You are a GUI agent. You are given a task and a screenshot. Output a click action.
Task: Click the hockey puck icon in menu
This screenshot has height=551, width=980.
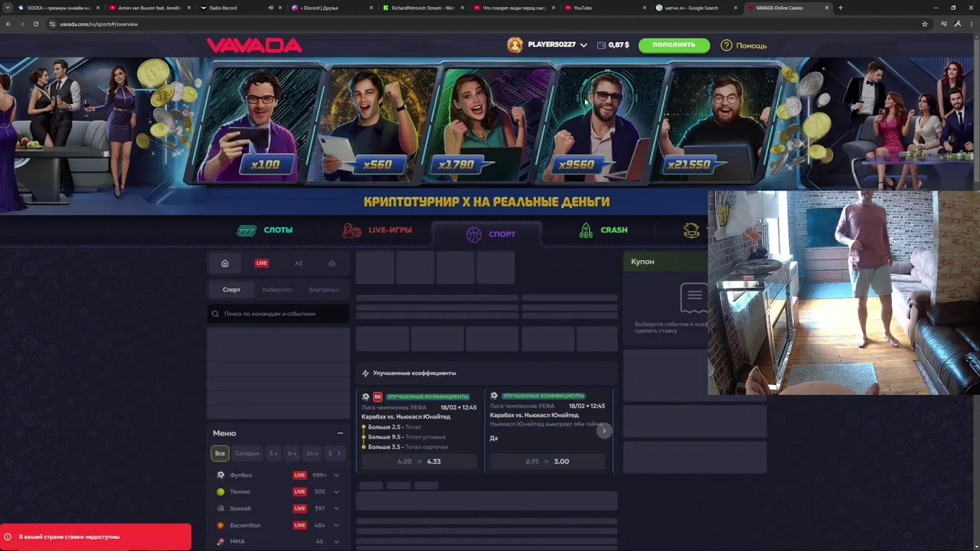click(220, 508)
